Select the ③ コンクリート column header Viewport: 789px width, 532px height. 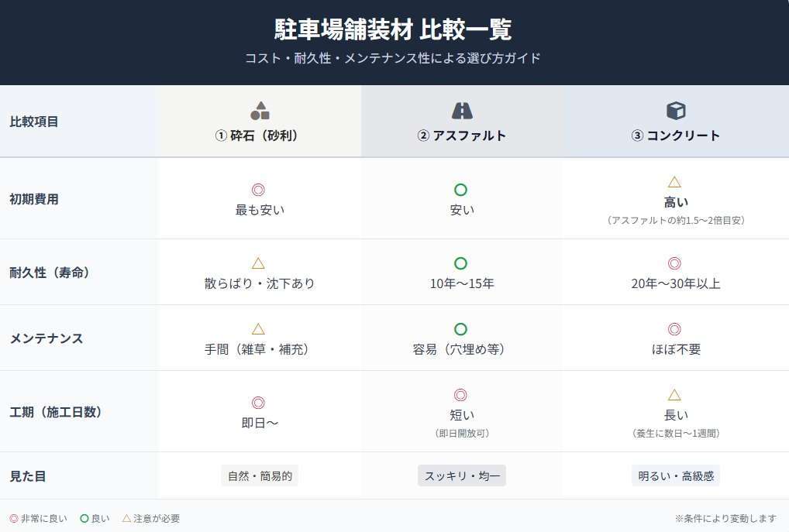coord(676,136)
